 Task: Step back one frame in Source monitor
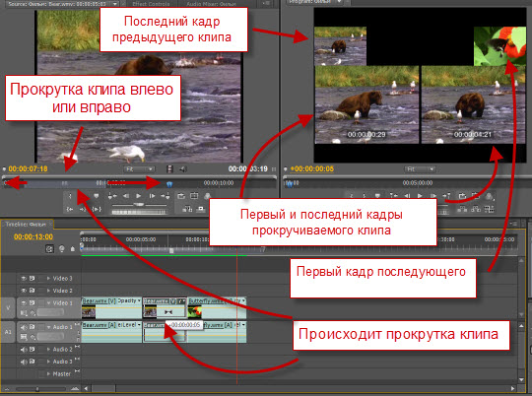point(126,196)
